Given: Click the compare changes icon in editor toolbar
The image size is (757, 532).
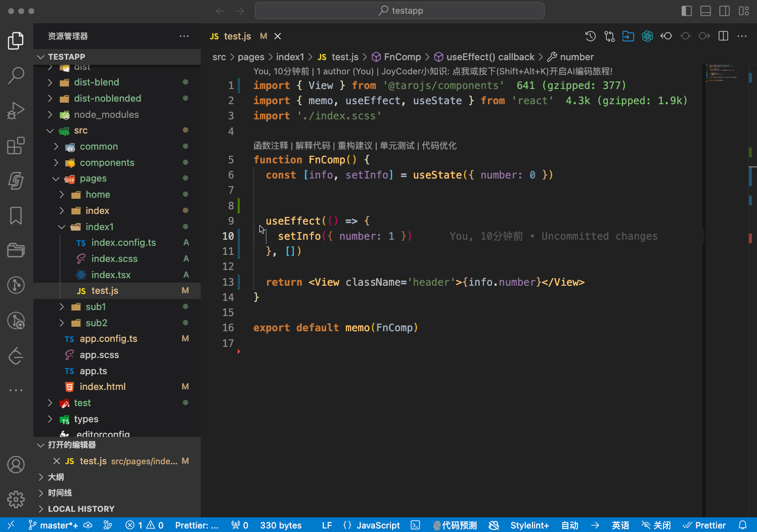Looking at the screenshot, I should [609, 36].
